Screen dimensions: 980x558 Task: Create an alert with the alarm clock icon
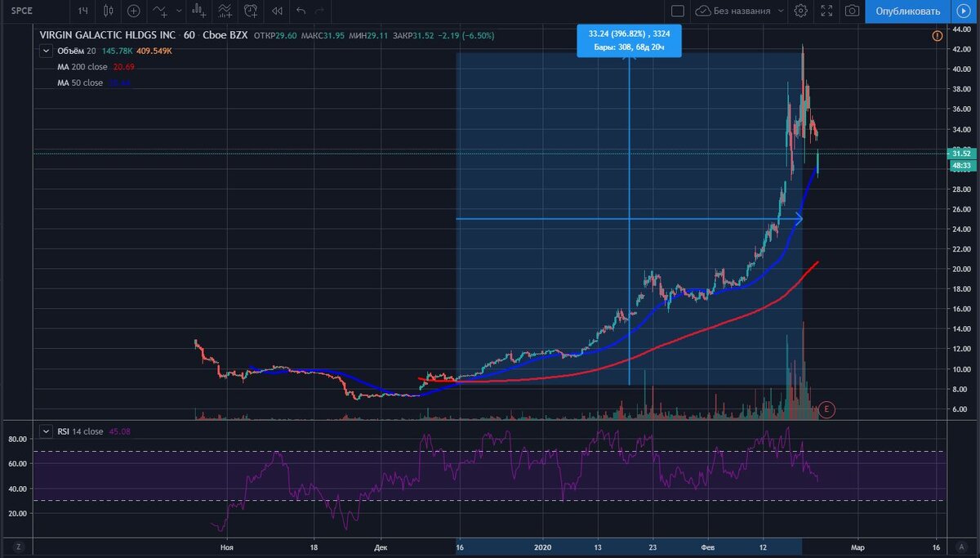point(251,11)
